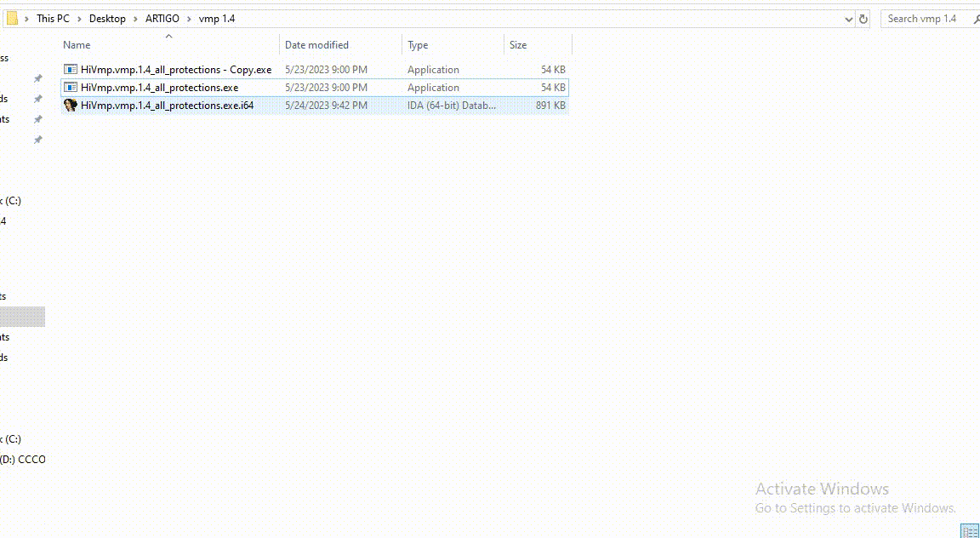Click the application icon of the Copy.exe file
Screen dimensions: 980x538
(x=71, y=70)
